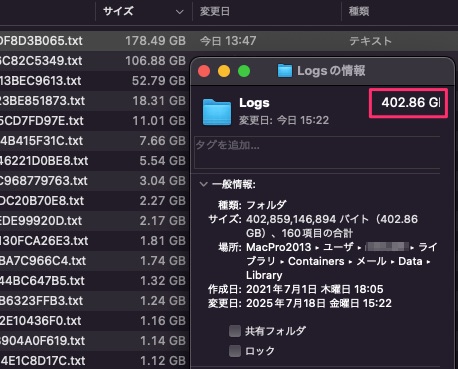The width and height of the screenshot is (458, 369).
Task: Enable the 共有フォルダ checkbox
Action: coord(235,331)
